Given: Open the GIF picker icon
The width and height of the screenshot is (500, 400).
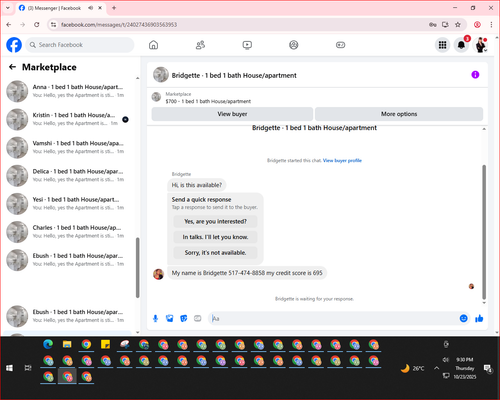Looking at the screenshot, I should coord(198,319).
